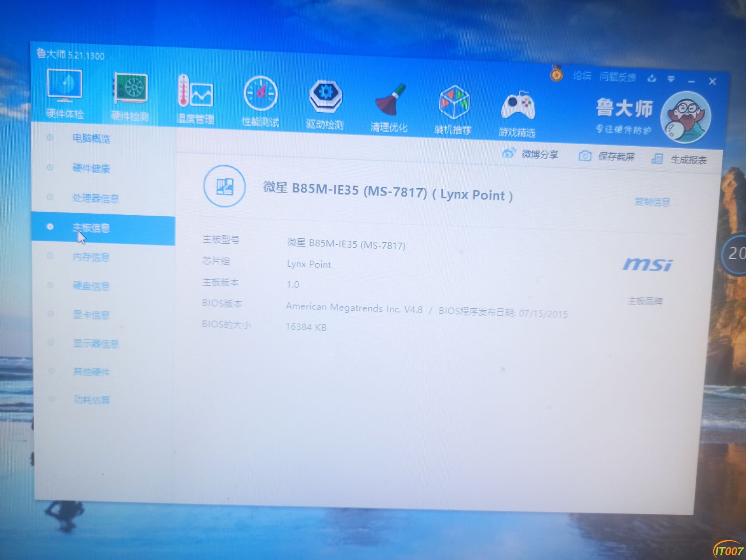Open 装机推荐 recommendations cube icon

[453, 110]
